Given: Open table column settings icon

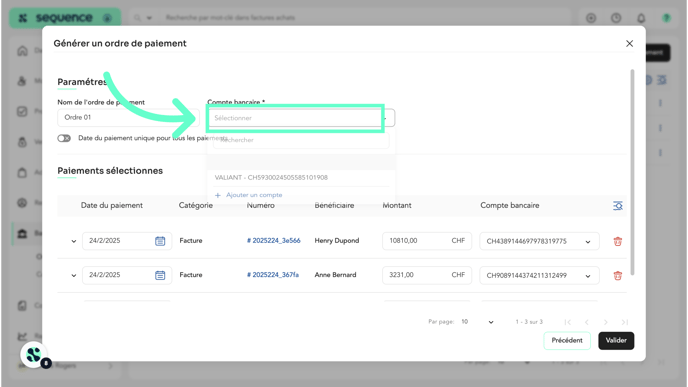Looking at the screenshot, I should tap(618, 206).
